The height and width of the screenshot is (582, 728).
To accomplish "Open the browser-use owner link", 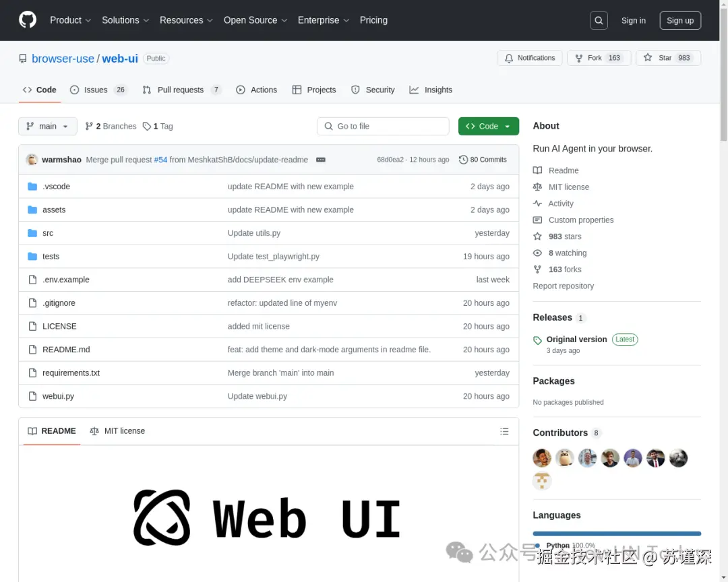I will point(63,59).
